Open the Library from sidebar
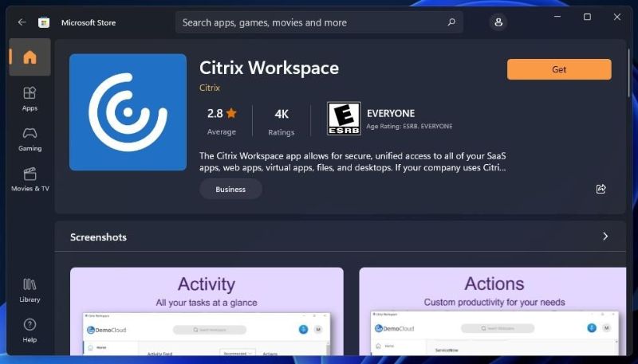 click(30, 290)
